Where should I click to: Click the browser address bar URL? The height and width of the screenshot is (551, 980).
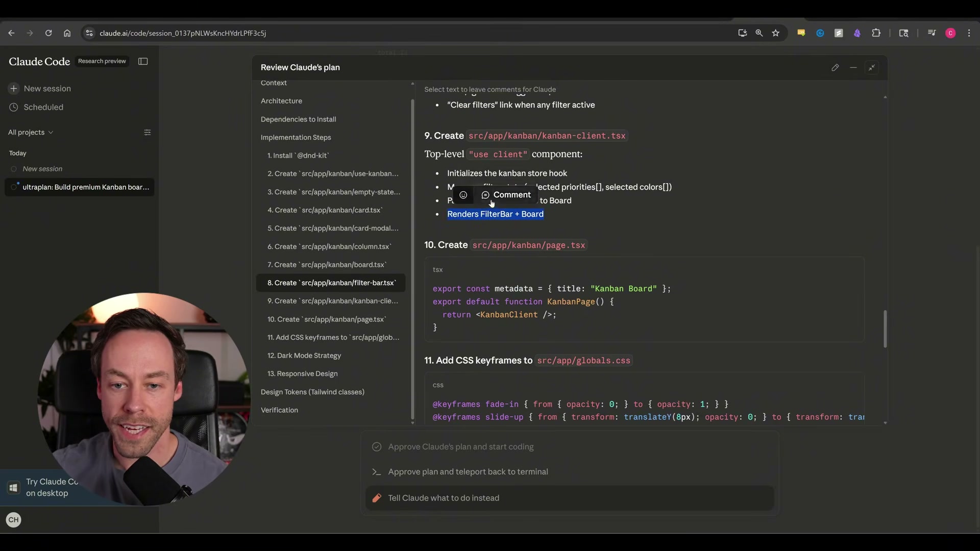click(x=183, y=33)
